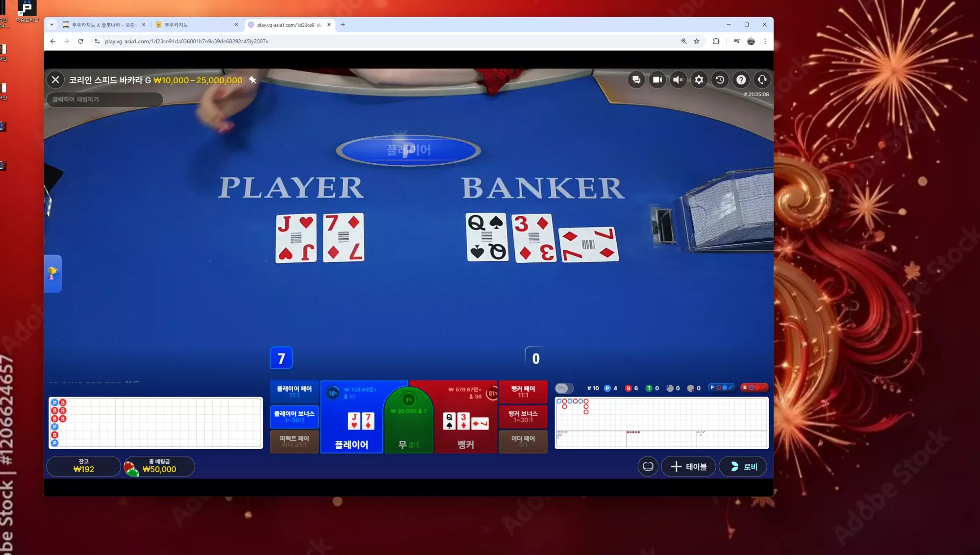Place a bet on 뱅커
The height and width of the screenshot is (555, 980).
click(x=466, y=417)
